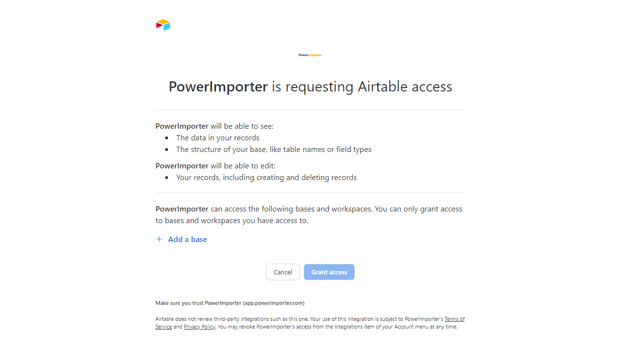644x346 pixels.
Task: Click the app.powerimporter.com trust notice
Action: (230, 303)
